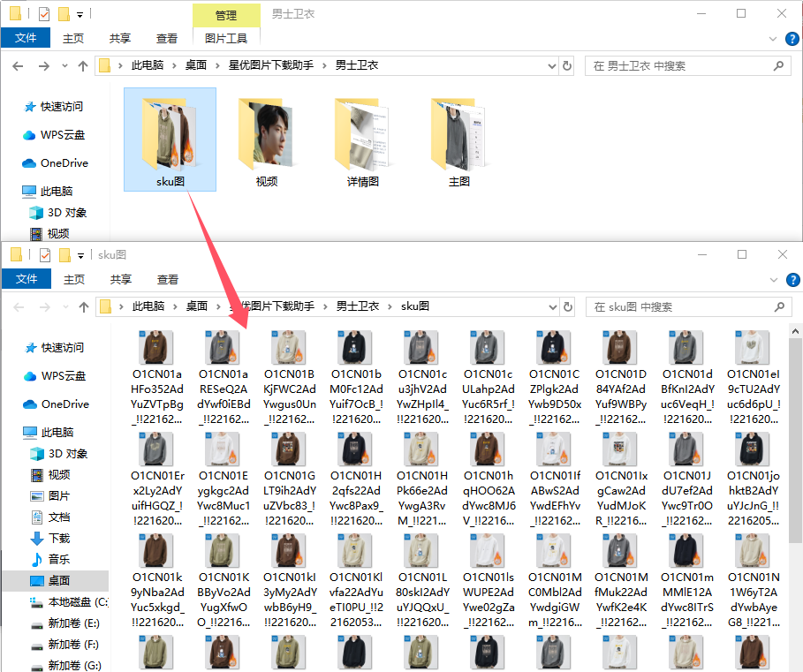Click the 在 sku图 中搜索 search box

689,307
